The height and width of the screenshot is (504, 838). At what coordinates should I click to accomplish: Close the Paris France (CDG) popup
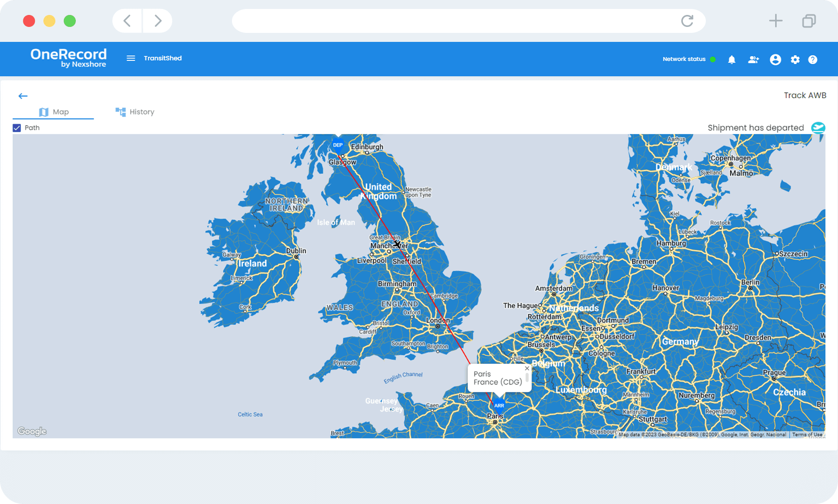[x=527, y=368]
